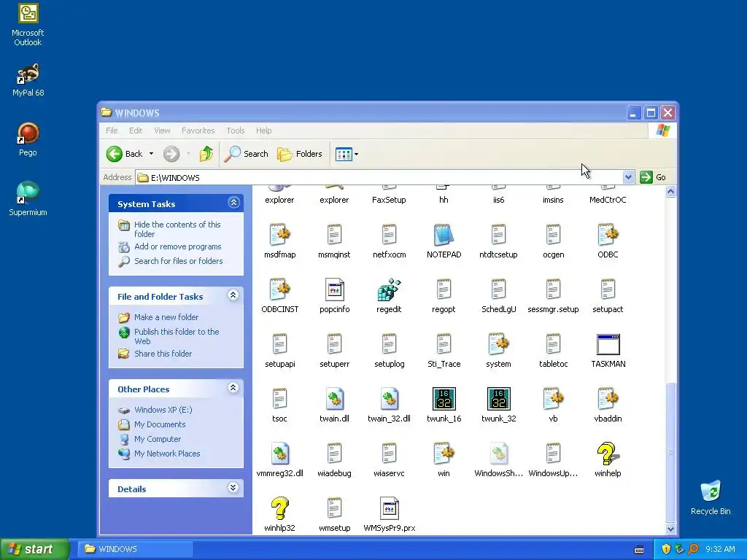Viewport: 747px width, 560px height.
Task: Click the Start button
Action: pyautogui.click(x=35, y=549)
